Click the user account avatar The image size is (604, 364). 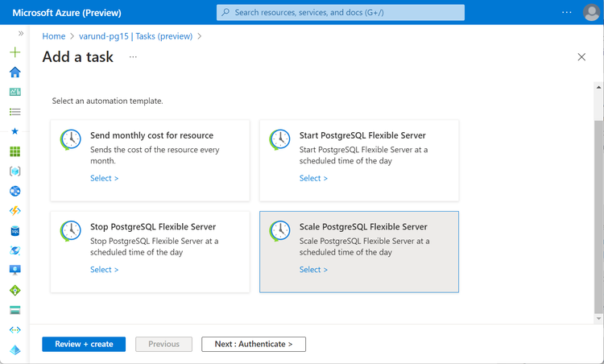[590, 13]
